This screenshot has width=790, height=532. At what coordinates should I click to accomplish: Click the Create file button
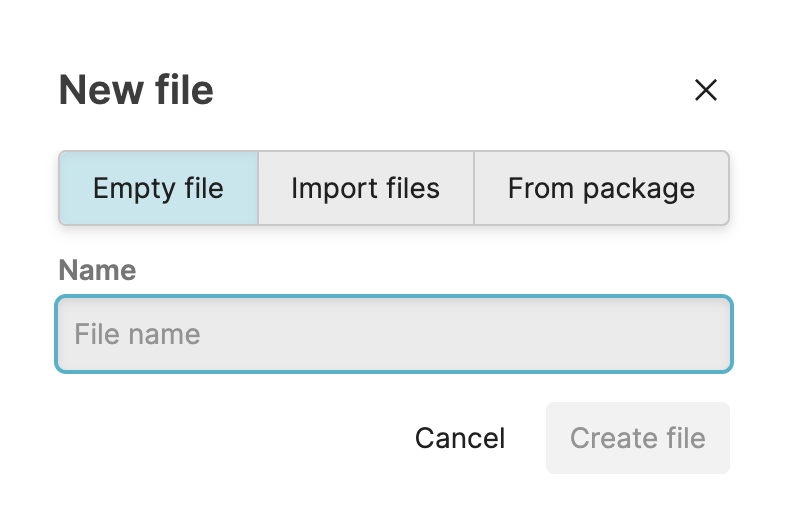coord(638,438)
